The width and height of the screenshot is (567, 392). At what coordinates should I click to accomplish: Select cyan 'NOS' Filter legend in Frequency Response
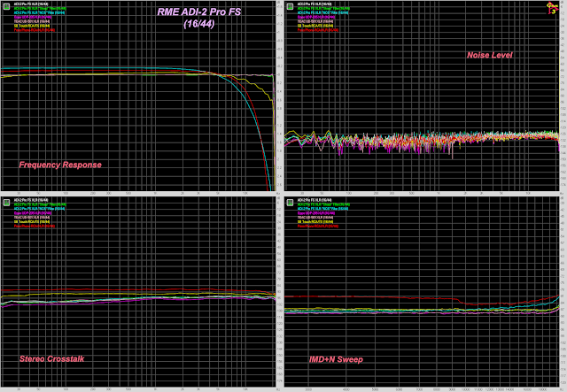point(39,12)
